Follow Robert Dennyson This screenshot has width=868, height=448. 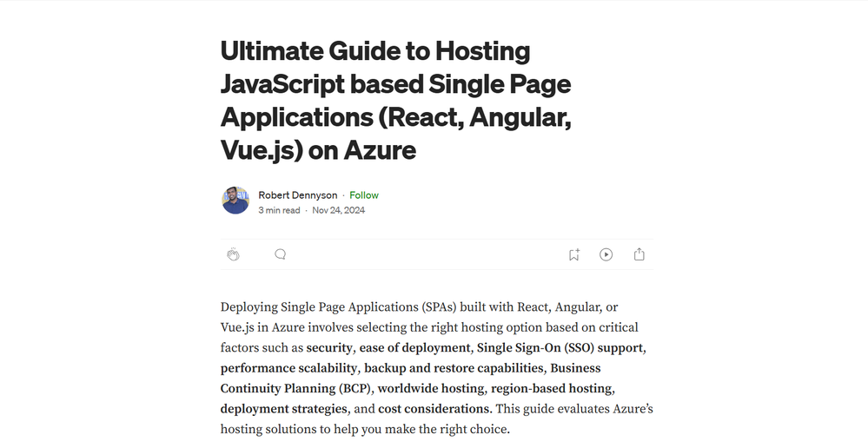[x=364, y=195]
